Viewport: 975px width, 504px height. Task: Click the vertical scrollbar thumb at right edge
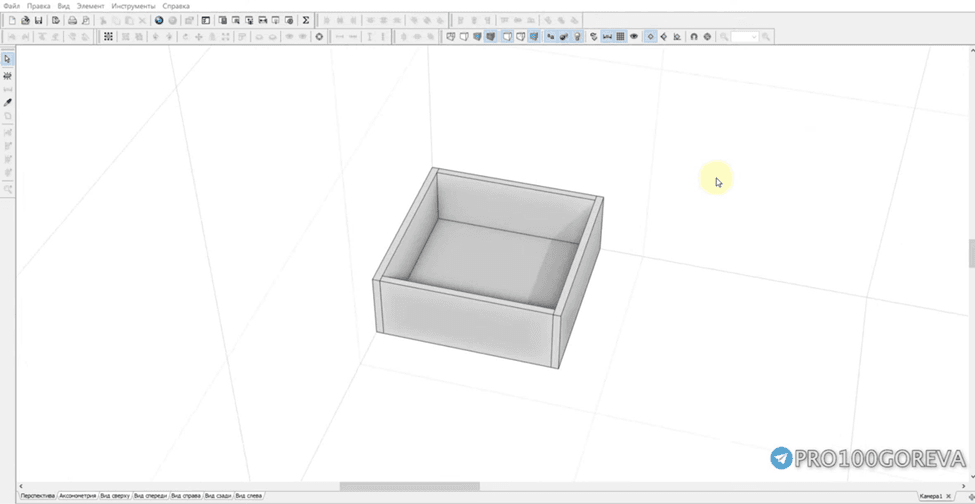click(x=971, y=253)
